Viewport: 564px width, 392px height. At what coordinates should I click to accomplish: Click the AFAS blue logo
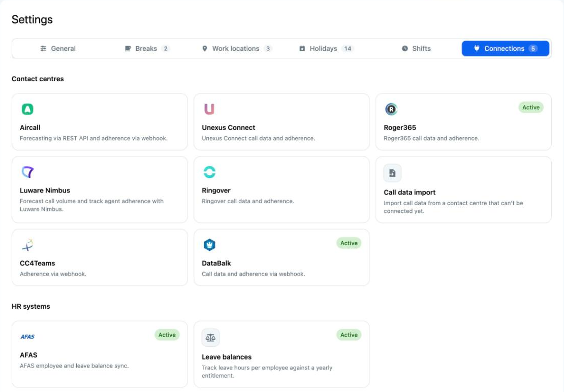coord(27,337)
